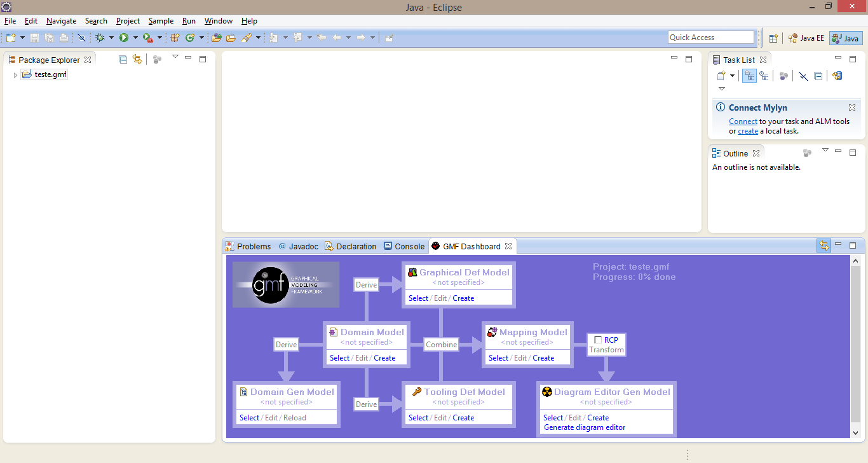Open the Sample menu
Screen dimensions: 868x463
click(161, 21)
